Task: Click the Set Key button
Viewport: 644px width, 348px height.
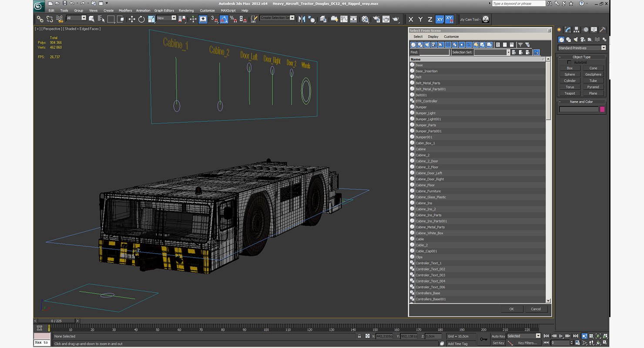Action: pyautogui.click(x=498, y=343)
